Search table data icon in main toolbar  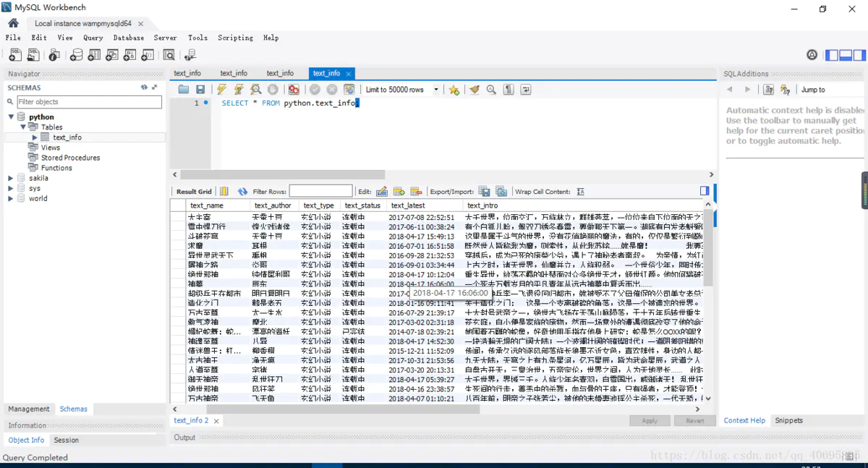(x=169, y=55)
